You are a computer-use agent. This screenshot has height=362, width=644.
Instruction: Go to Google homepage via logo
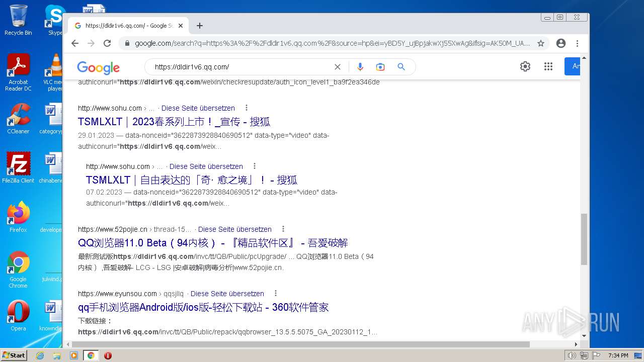click(x=98, y=67)
